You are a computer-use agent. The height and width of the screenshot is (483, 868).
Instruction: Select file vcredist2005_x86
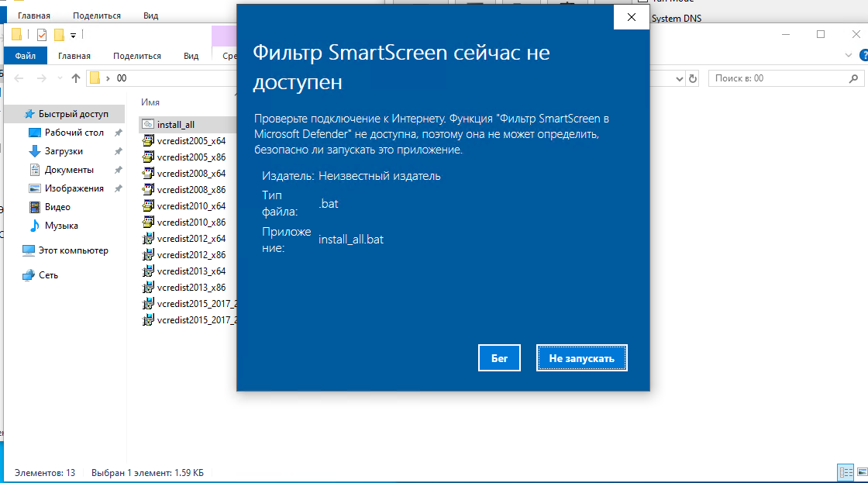pyautogui.click(x=191, y=157)
